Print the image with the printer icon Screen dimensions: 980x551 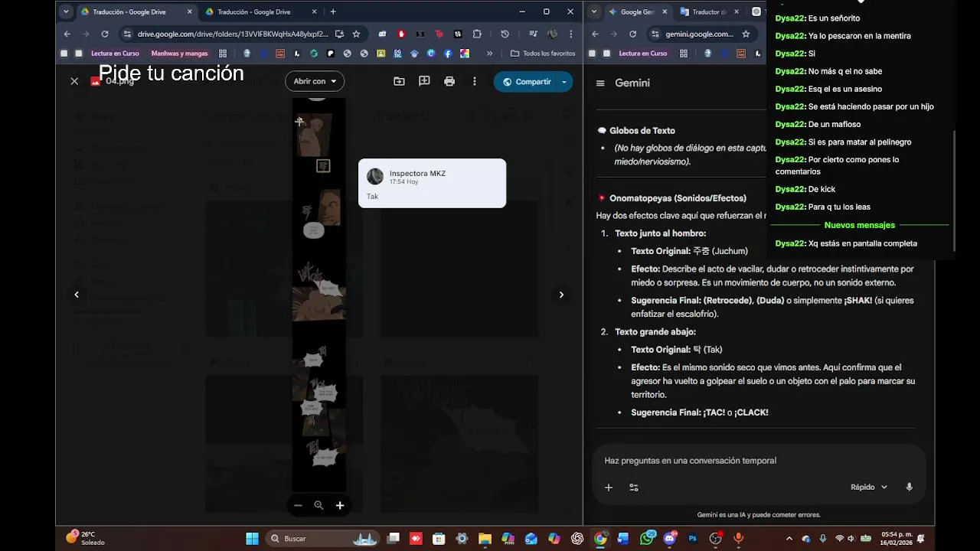(x=449, y=81)
